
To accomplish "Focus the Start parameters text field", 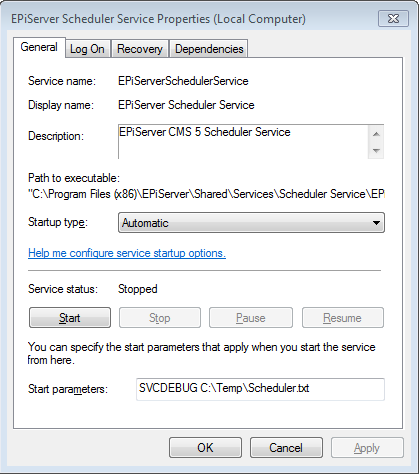I will (x=260, y=389).
